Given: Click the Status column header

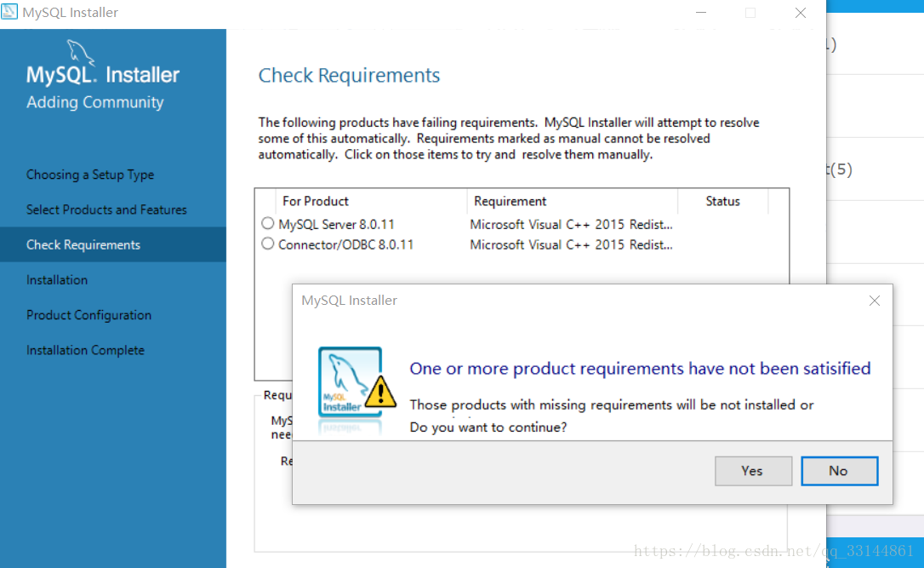Looking at the screenshot, I should point(723,201).
